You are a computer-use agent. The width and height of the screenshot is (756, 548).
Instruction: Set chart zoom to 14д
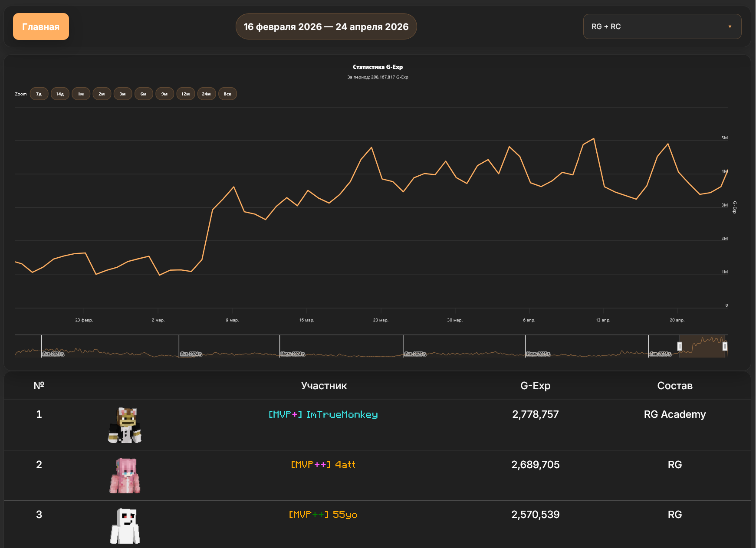click(x=60, y=94)
